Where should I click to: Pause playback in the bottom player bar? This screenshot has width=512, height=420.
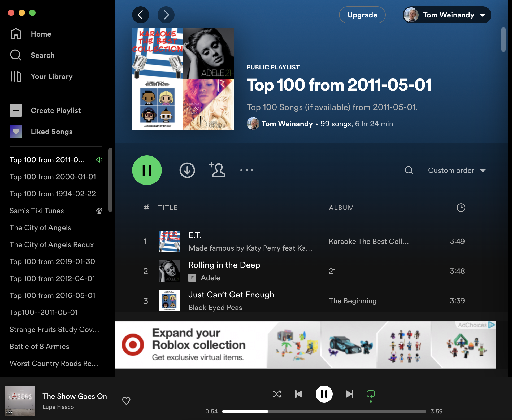coord(324,394)
